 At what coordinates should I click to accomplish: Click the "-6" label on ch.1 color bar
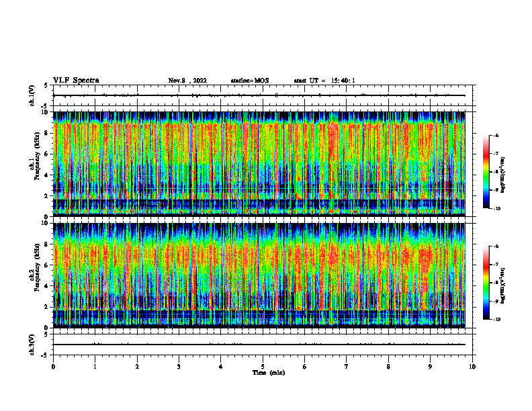pos(496,136)
